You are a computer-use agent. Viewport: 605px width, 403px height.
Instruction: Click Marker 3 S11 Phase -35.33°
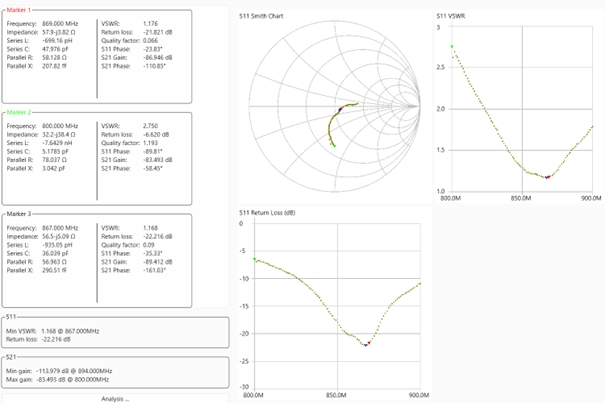(x=153, y=254)
